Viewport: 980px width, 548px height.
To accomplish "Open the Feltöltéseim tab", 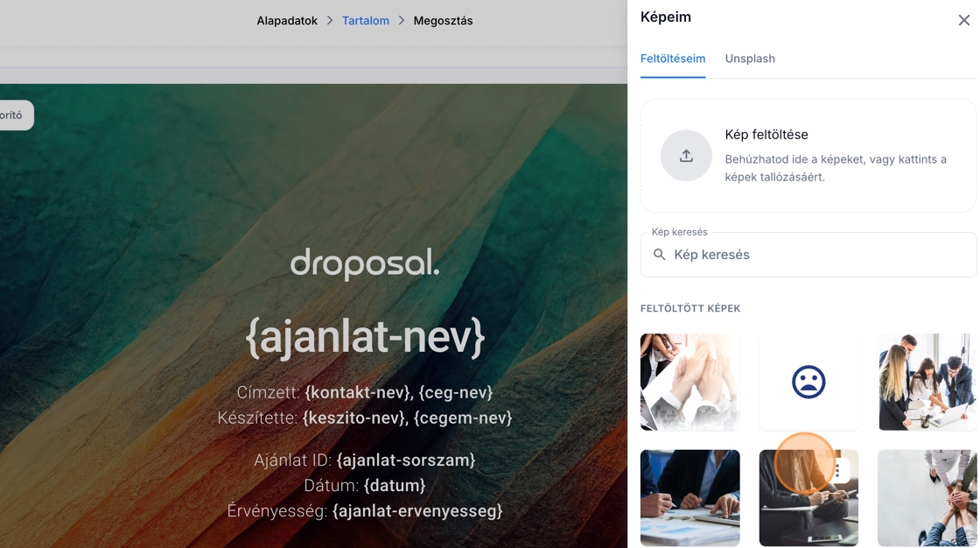I will 673,59.
